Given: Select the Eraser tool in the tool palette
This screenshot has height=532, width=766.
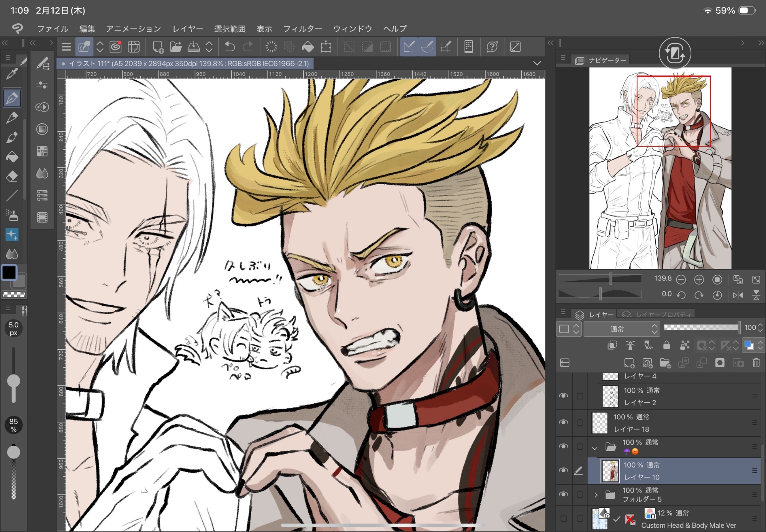Looking at the screenshot, I should coord(12,177).
